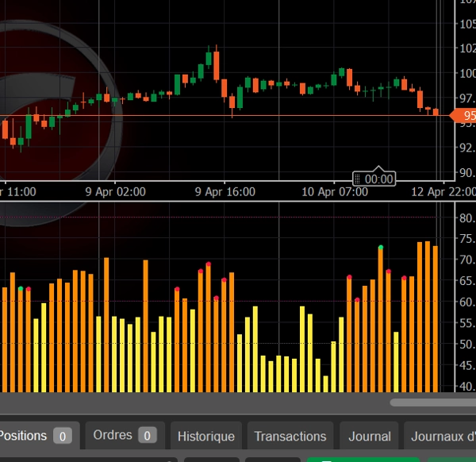The height and width of the screenshot is (462, 476).
Task: Click the orange current price tag
Action: 464,116
